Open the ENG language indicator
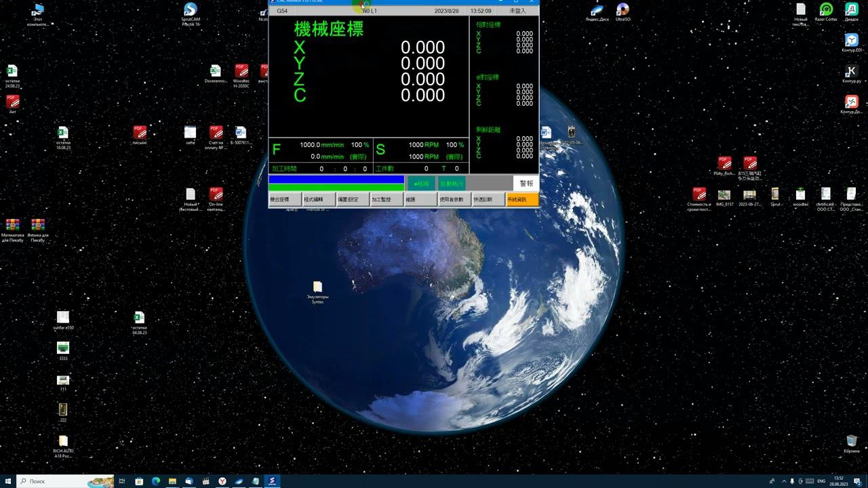 (821, 481)
